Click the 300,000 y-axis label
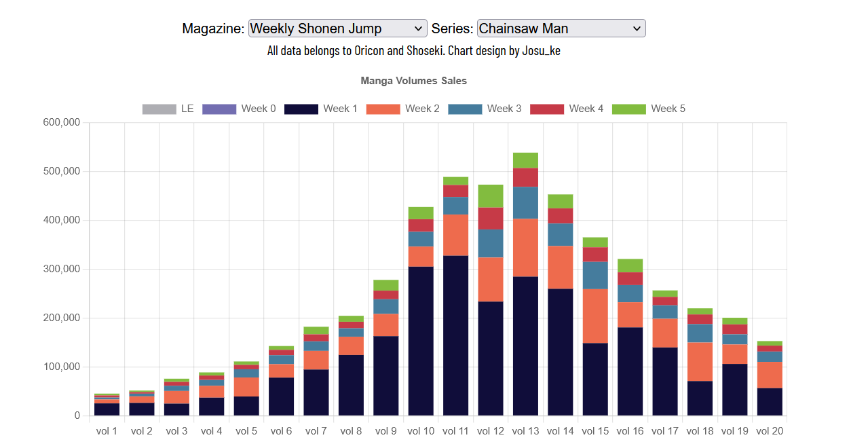 tap(62, 270)
